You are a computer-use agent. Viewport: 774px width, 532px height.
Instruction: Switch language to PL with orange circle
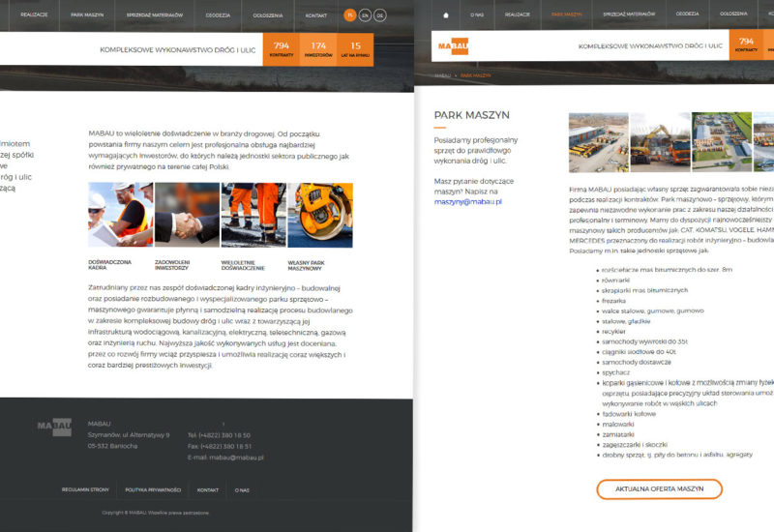[350, 15]
